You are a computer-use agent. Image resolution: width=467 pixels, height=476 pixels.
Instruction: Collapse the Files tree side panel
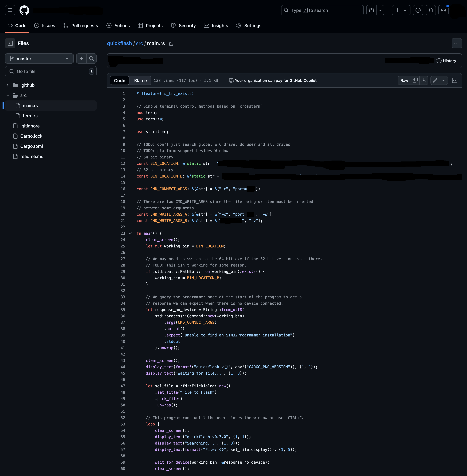10,43
